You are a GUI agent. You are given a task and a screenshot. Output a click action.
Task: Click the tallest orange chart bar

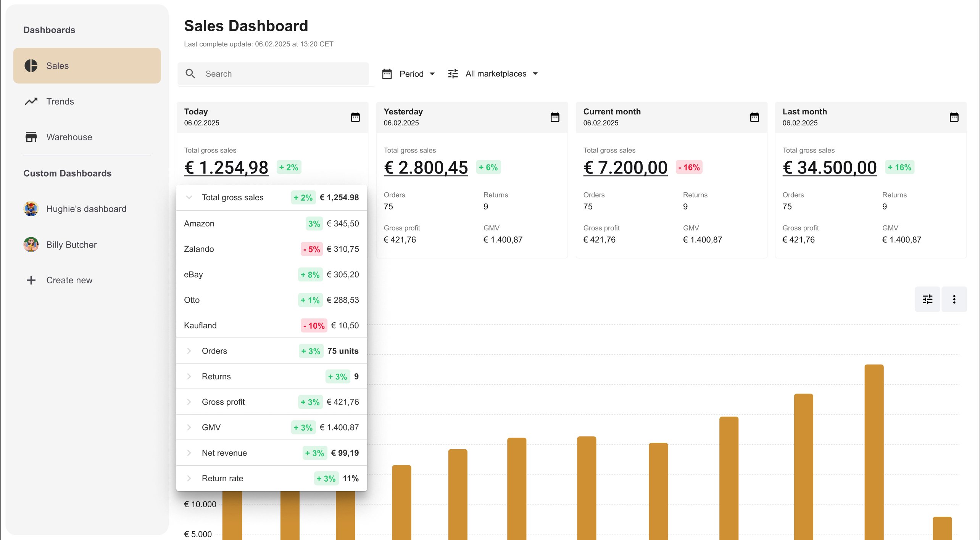874,452
